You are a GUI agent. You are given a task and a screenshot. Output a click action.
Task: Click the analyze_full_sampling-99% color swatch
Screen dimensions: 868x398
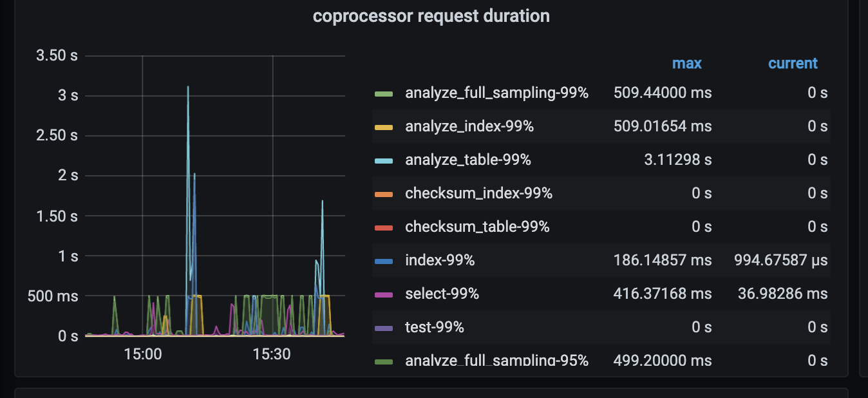384,93
